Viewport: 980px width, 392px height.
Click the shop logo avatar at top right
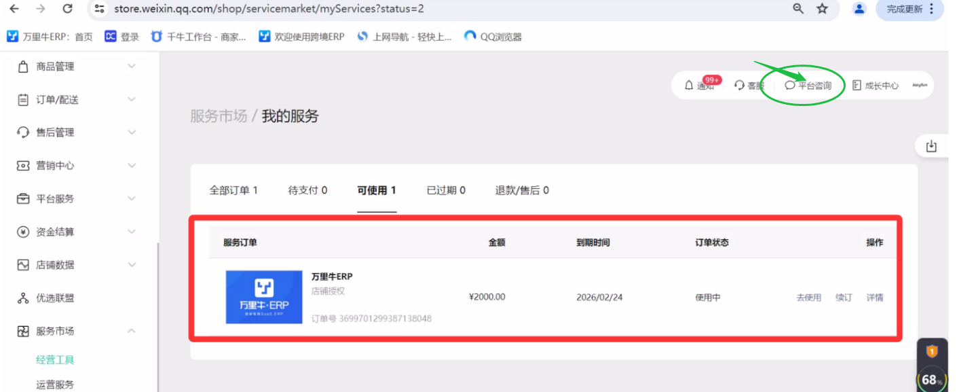920,86
